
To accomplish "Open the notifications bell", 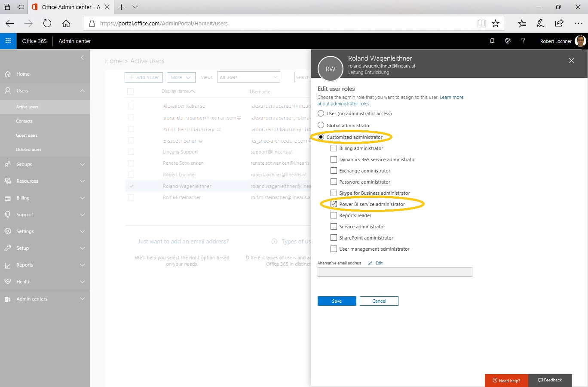I will coord(492,41).
